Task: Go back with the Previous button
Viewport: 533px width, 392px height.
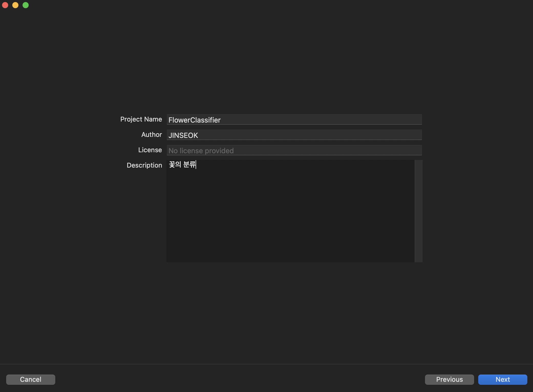Action: (x=449, y=379)
